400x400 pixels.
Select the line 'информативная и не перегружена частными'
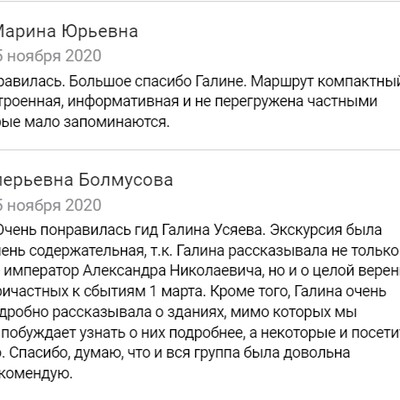point(222,101)
